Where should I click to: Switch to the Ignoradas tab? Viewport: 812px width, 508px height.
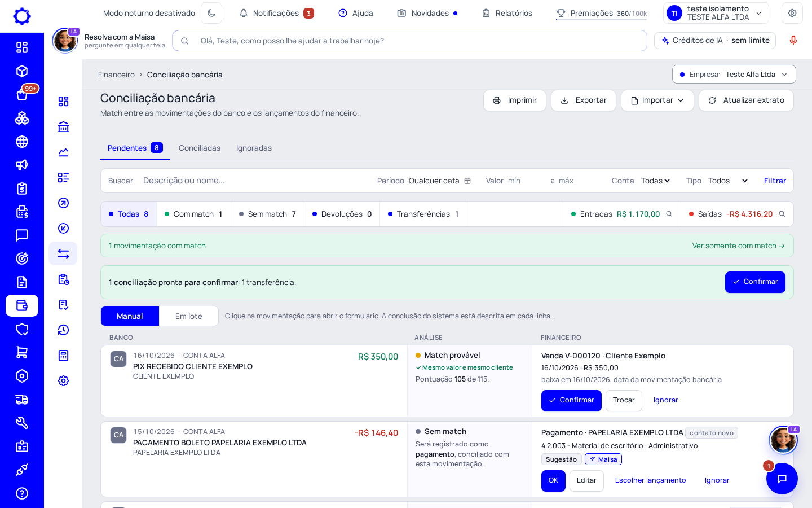(x=254, y=148)
